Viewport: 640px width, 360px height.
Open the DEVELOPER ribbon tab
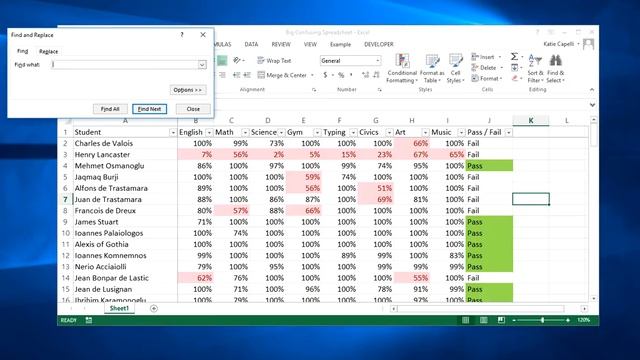379,44
